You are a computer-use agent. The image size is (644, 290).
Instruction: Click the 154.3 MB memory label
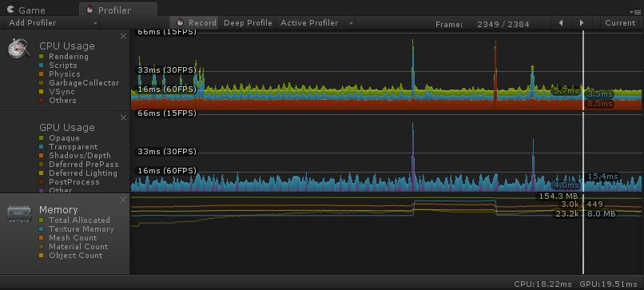[x=559, y=197]
